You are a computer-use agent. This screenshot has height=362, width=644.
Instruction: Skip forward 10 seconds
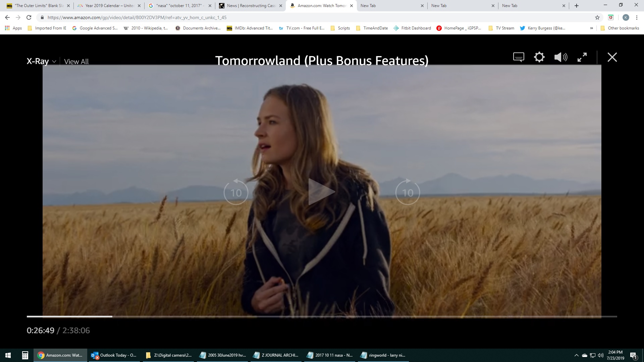(x=408, y=192)
